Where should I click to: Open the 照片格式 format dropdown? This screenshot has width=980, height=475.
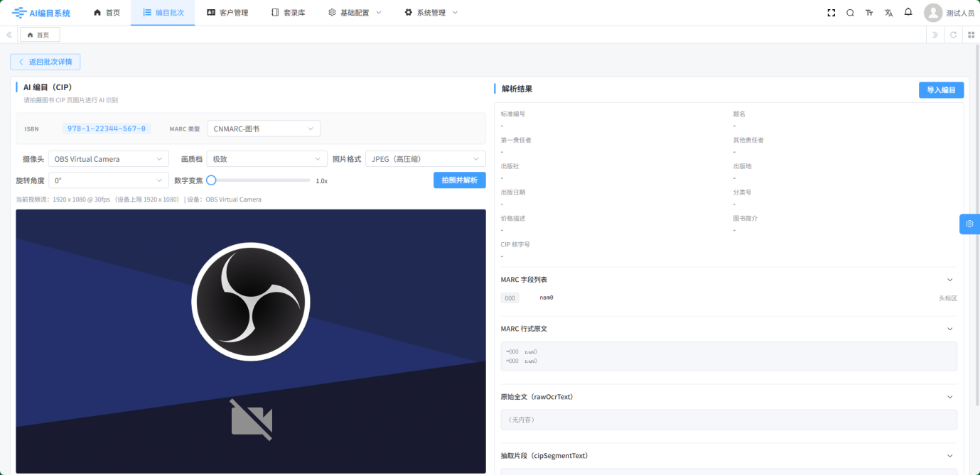click(426, 159)
